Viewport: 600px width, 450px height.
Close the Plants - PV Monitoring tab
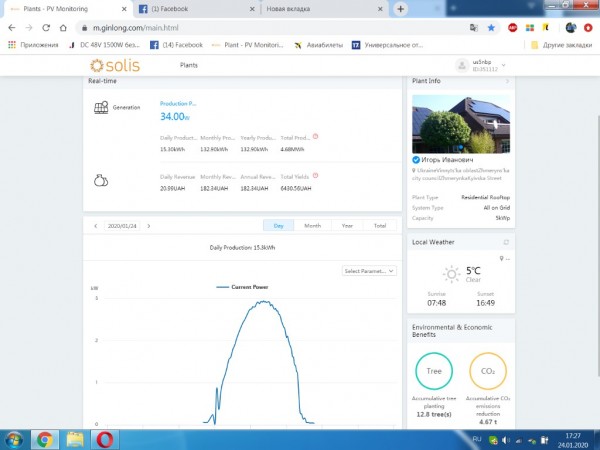click(124, 9)
